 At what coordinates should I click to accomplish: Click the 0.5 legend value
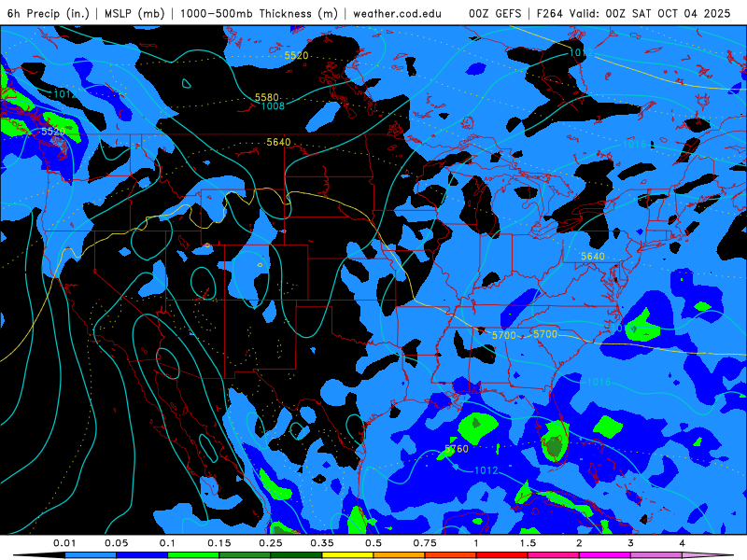coord(373,543)
